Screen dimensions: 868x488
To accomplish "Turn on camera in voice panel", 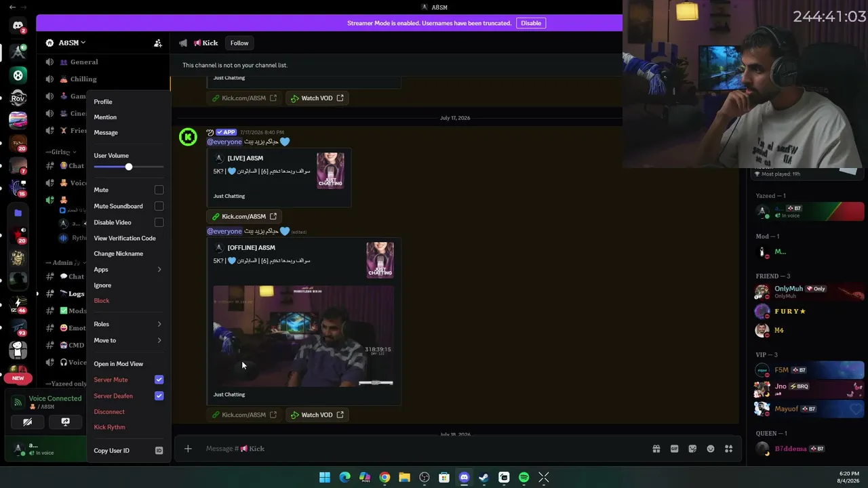I will point(27,422).
